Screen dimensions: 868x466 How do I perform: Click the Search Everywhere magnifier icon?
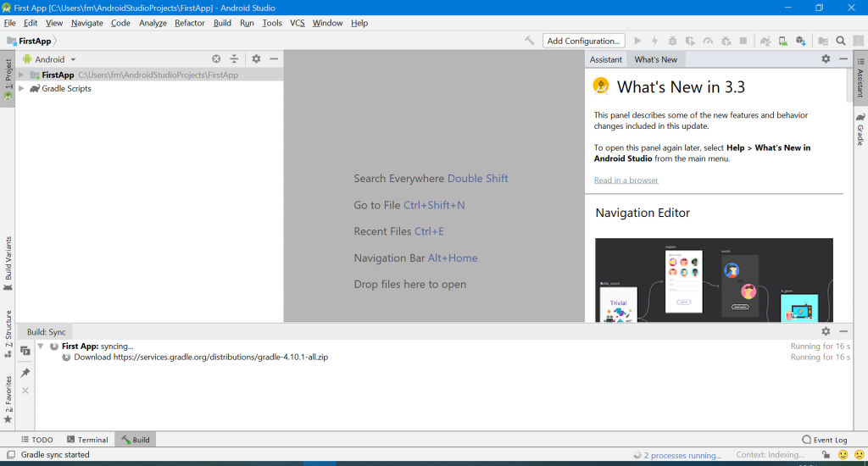tap(841, 41)
